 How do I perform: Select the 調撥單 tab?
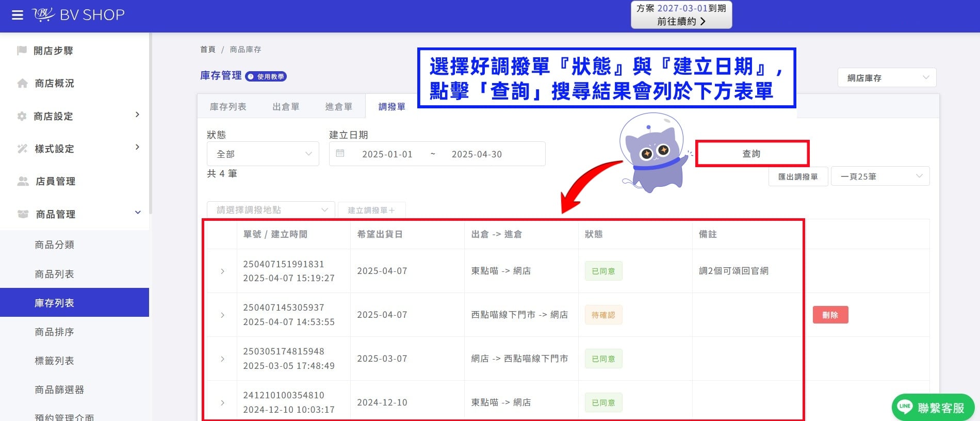click(x=391, y=106)
